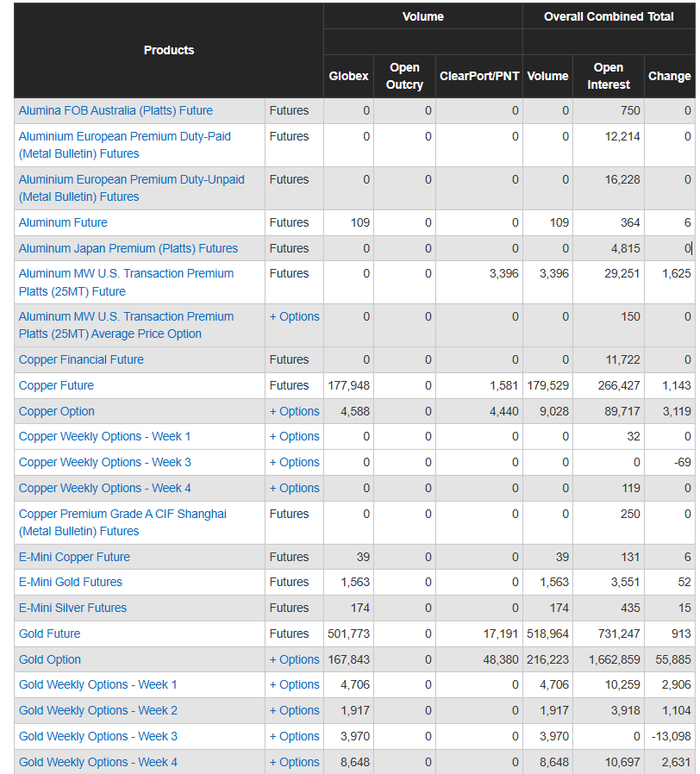Click the ClearPort/PNT column header
This screenshot has height=774, width=700.
pyautogui.click(x=479, y=76)
